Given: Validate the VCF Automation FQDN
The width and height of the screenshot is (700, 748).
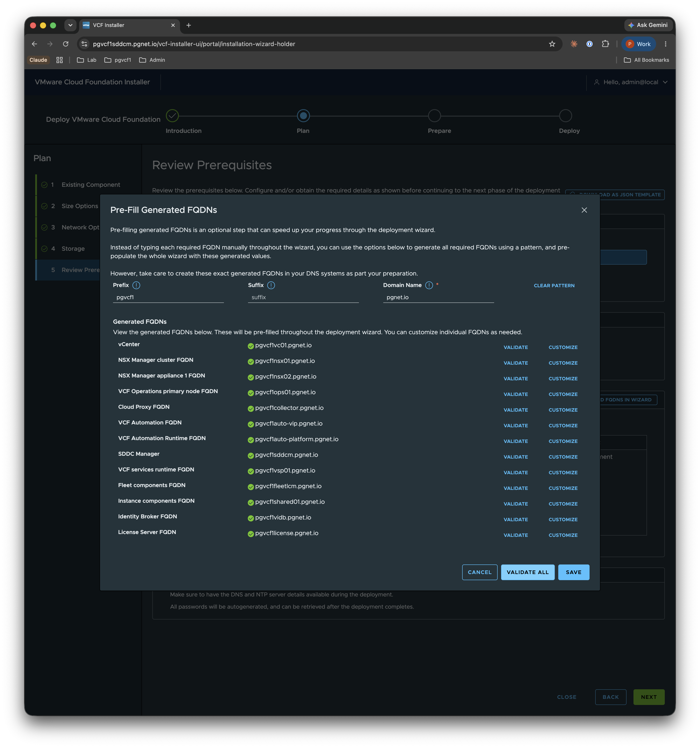Looking at the screenshot, I should [516, 426].
